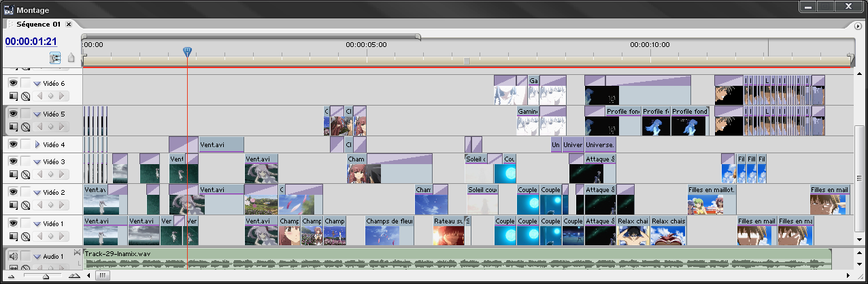The width and height of the screenshot is (868, 284).
Task: Show keyframes icon on Vidéo 1
Action: pos(25,236)
